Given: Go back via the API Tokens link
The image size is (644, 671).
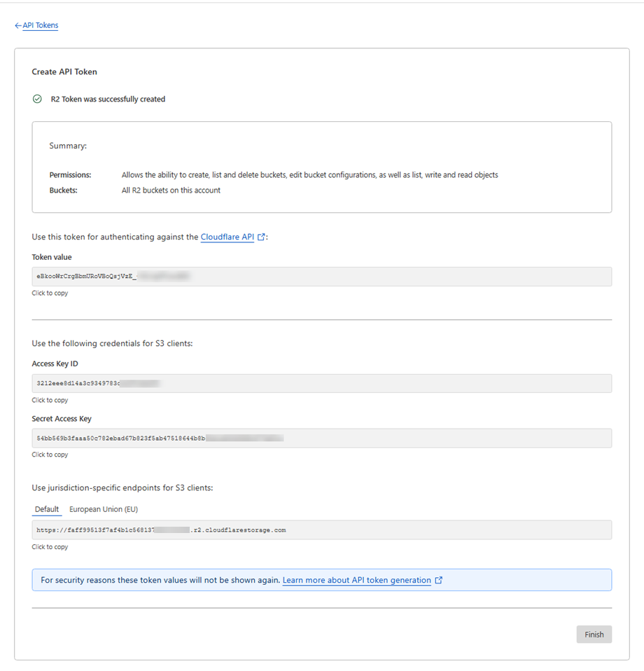Looking at the screenshot, I should (x=41, y=25).
